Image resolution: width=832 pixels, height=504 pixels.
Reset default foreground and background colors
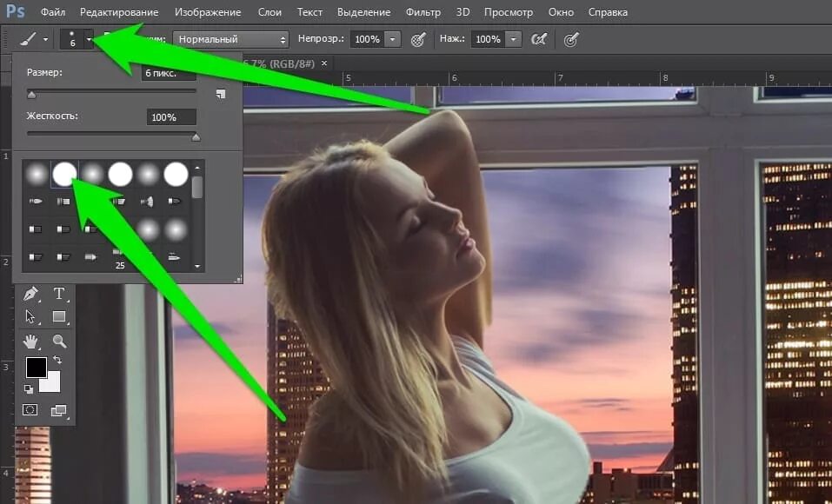point(29,389)
